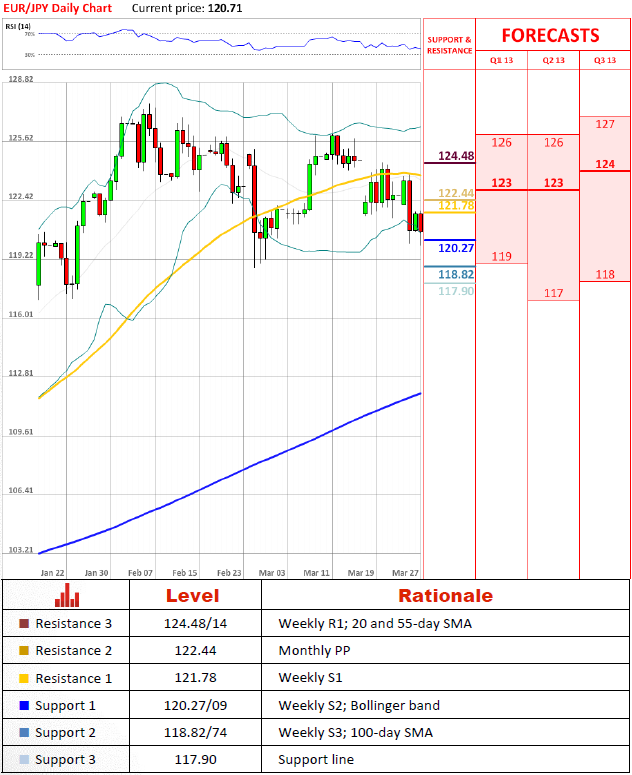
Task: Click the level cell 117.90 in table
Action: pos(195,760)
